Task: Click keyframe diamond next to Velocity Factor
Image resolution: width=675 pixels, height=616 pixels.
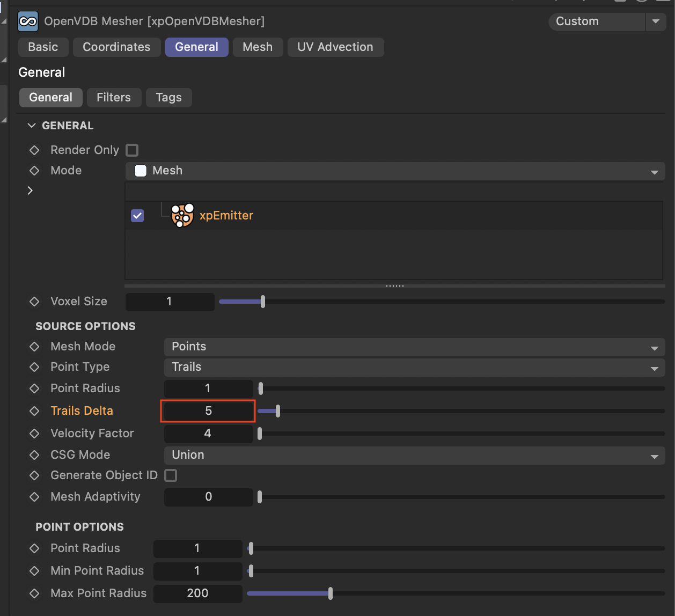Action: 34,434
